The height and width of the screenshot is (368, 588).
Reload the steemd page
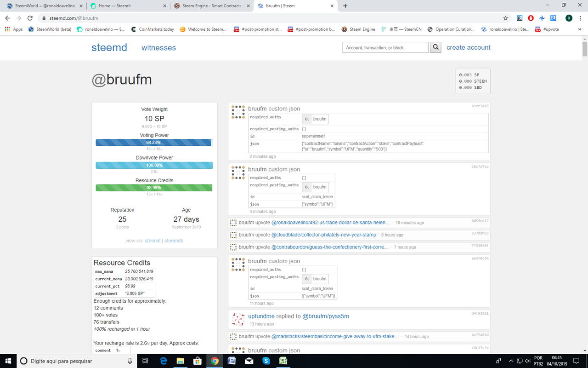point(30,18)
